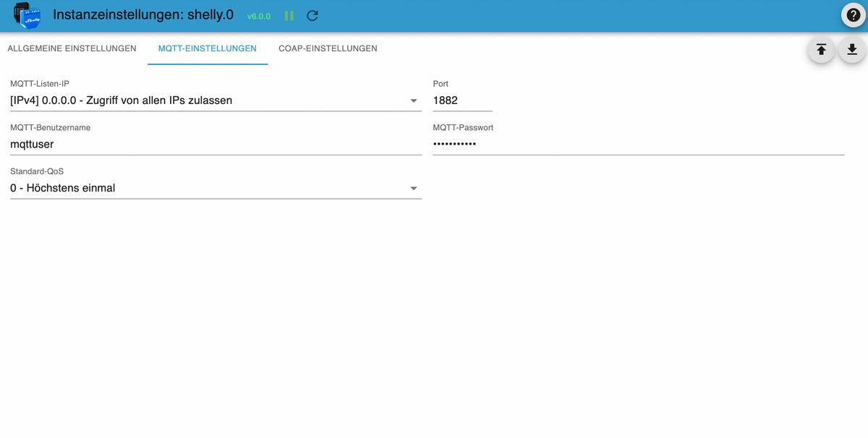The height and width of the screenshot is (438, 868).
Task: Save configuration using the download arrow icon
Action: (x=852, y=49)
